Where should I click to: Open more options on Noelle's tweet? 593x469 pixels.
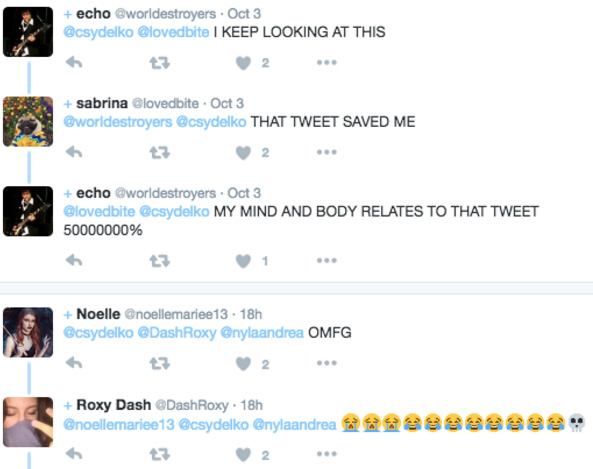[327, 363]
